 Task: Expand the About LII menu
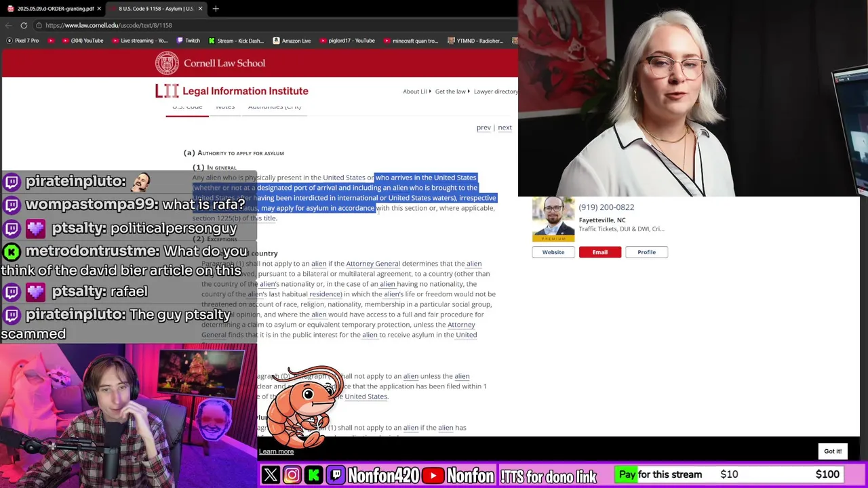point(417,91)
